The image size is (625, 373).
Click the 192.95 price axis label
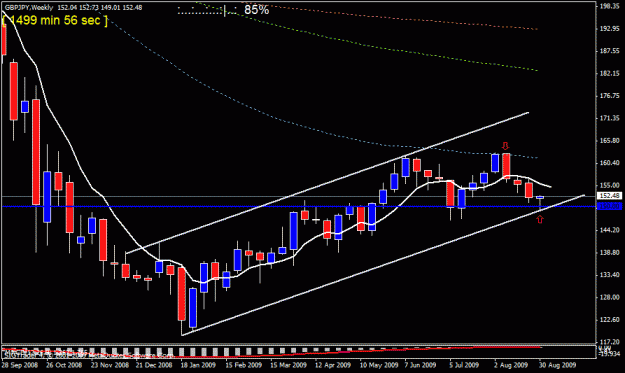[x=609, y=29]
